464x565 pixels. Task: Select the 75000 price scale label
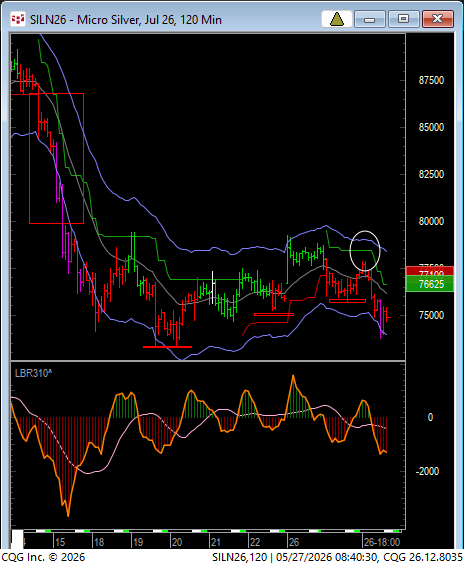(x=431, y=315)
